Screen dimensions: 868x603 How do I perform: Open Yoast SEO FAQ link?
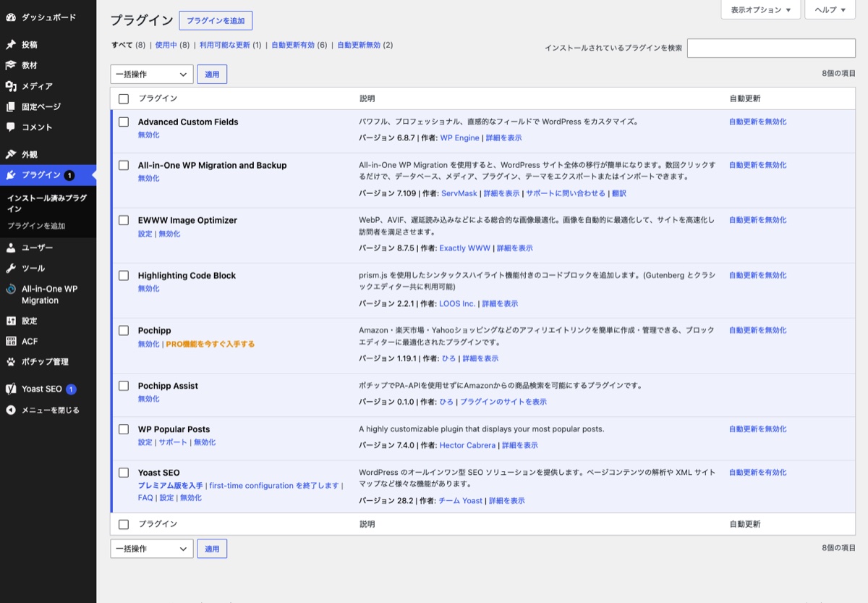145,498
